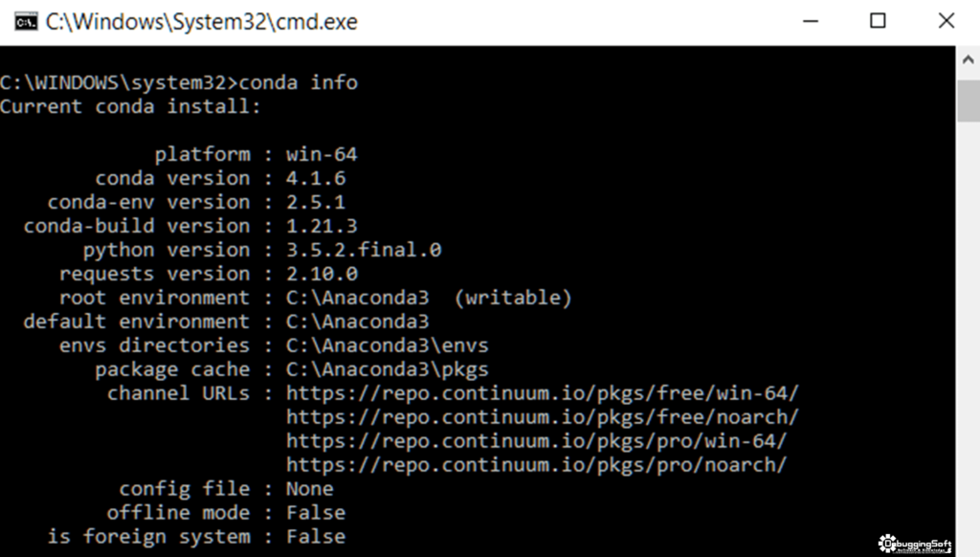
Task: Click the DebuggingSoft watermark logo
Action: click(914, 544)
